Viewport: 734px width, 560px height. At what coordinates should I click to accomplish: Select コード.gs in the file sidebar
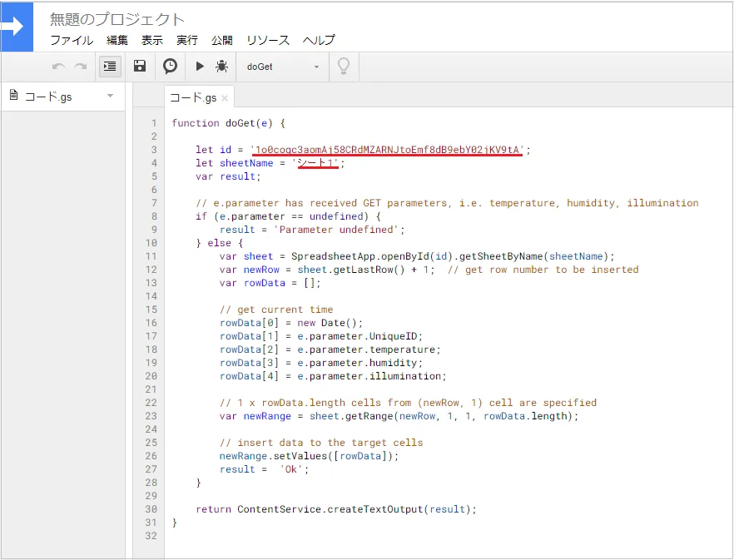pos(48,97)
